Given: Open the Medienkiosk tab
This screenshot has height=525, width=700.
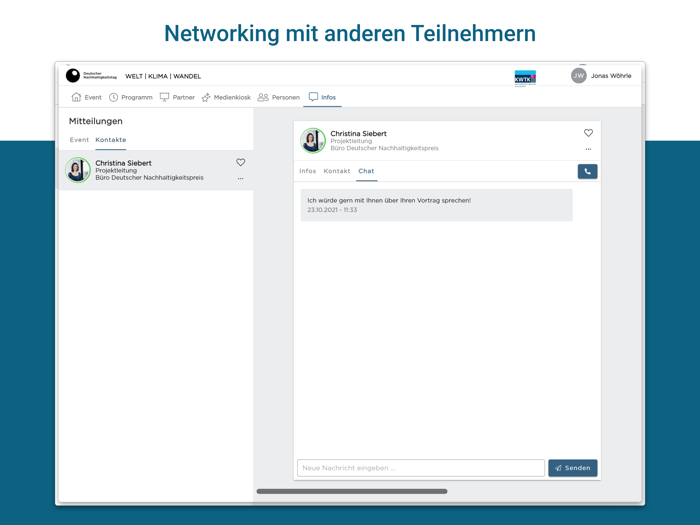Looking at the screenshot, I should (226, 97).
